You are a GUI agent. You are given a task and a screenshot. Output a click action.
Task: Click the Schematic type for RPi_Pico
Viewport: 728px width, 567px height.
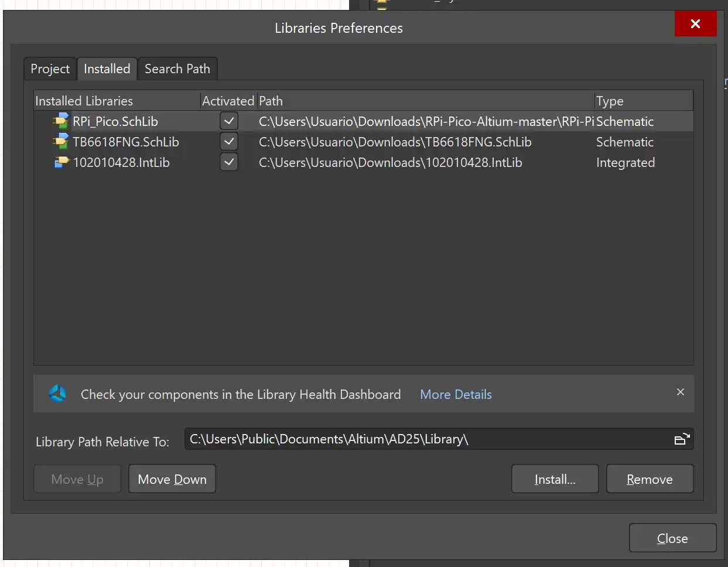625,121
